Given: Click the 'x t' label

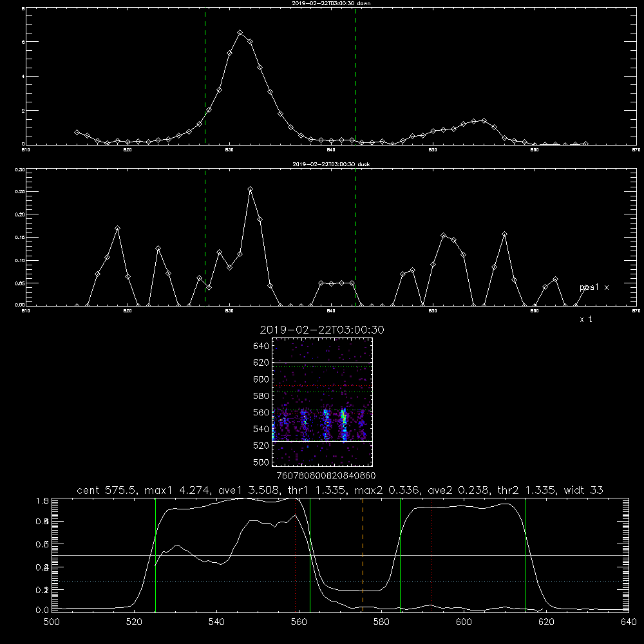Looking at the screenshot, I should (x=585, y=319).
